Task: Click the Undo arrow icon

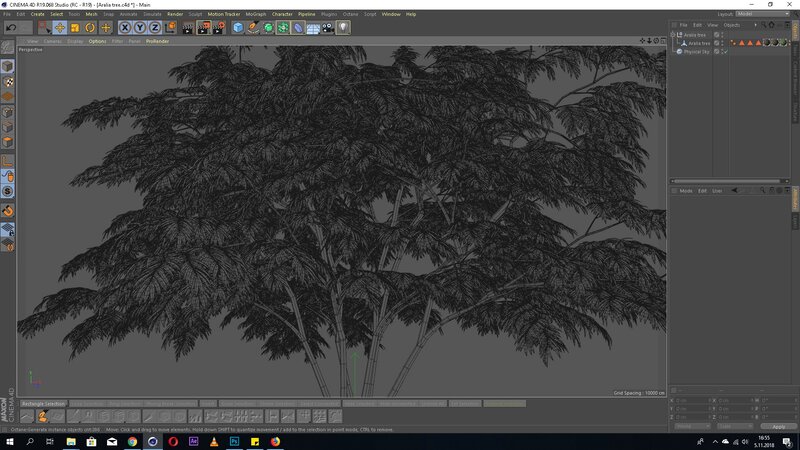Action: 11,28
